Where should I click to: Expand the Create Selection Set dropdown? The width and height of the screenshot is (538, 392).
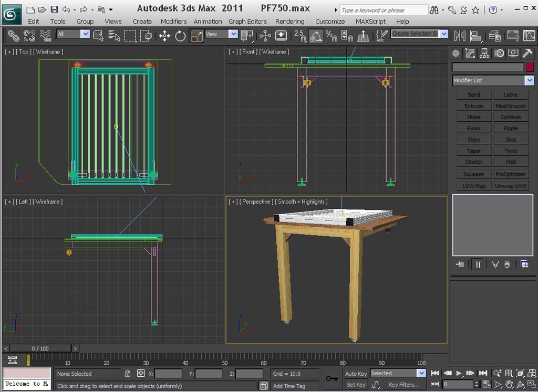(x=444, y=34)
